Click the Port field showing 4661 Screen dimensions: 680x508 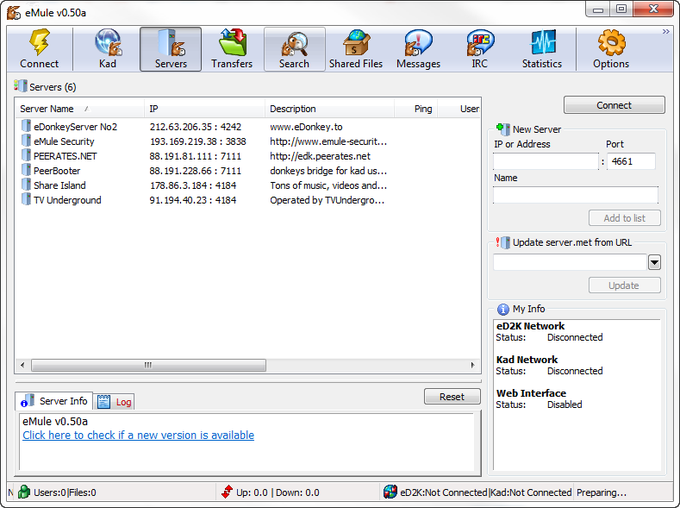[x=631, y=161]
